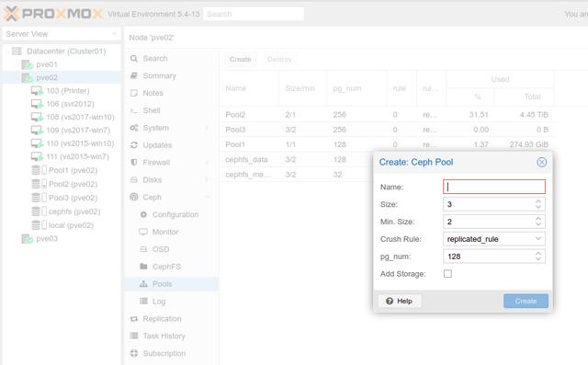Click the storage icon of Pool1 (pve02)

click(39, 170)
